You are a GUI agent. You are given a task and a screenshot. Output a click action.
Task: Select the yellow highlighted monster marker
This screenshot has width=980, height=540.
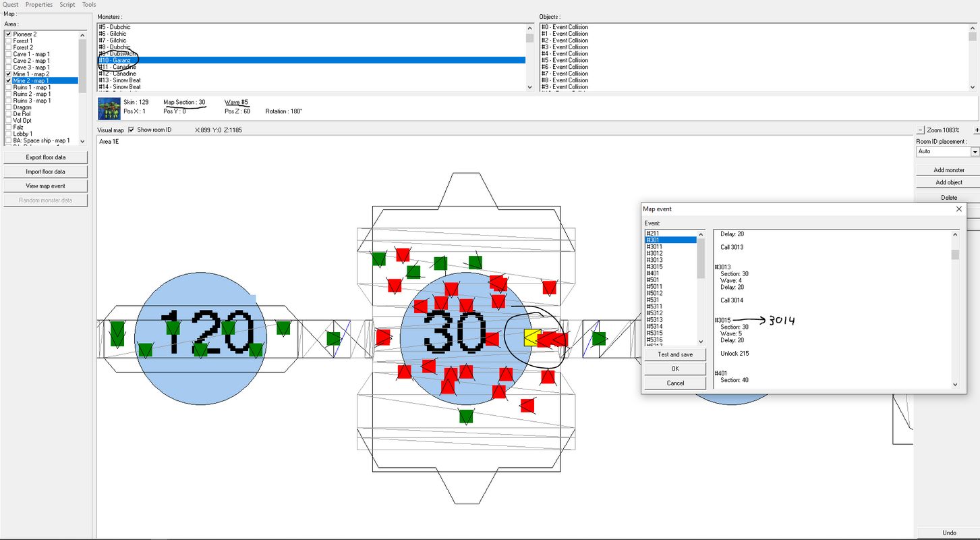point(532,337)
